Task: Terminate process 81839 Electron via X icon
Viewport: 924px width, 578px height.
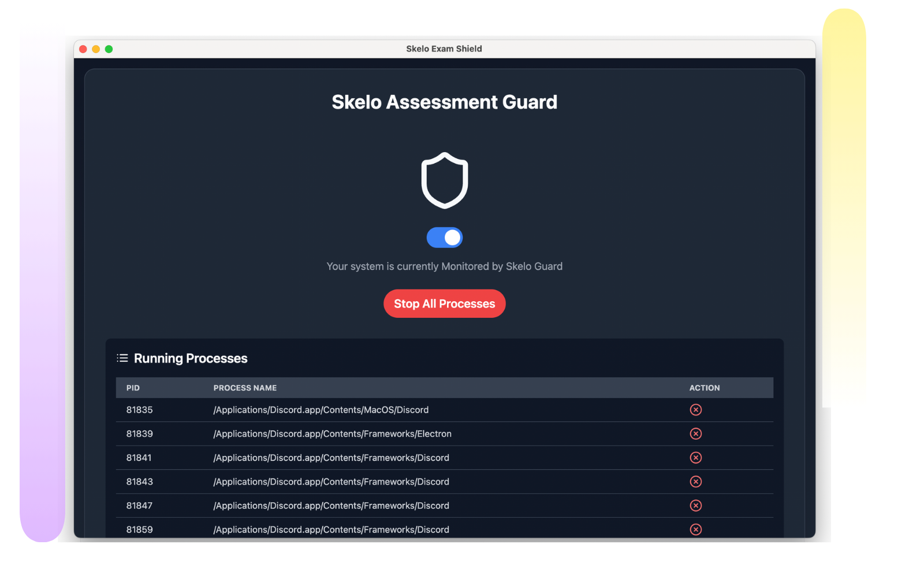Action: 695,433
